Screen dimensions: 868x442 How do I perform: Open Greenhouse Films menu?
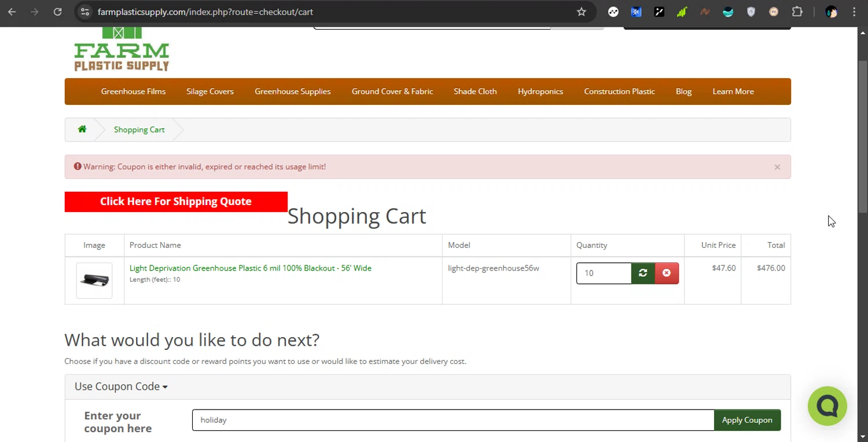point(133,92)
